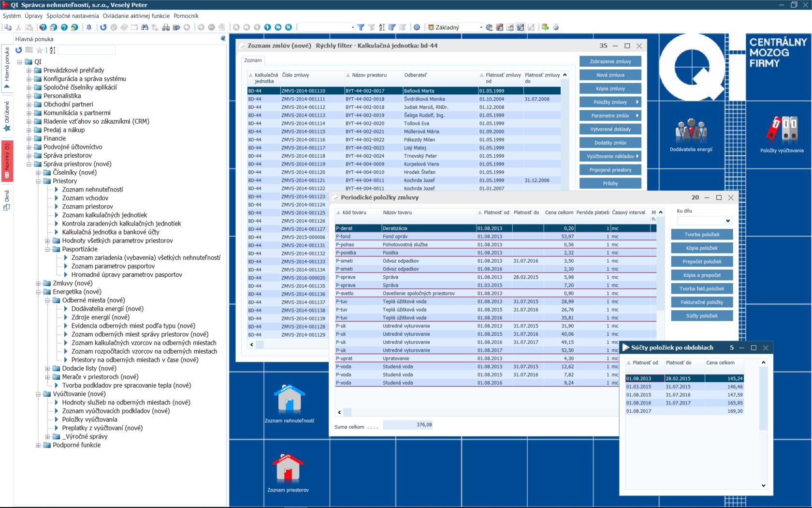Screen dimensions: 812x508
Task: Click the binoculars search icon in toolbar
Action: pyautogui.click(x=145, y=28)
